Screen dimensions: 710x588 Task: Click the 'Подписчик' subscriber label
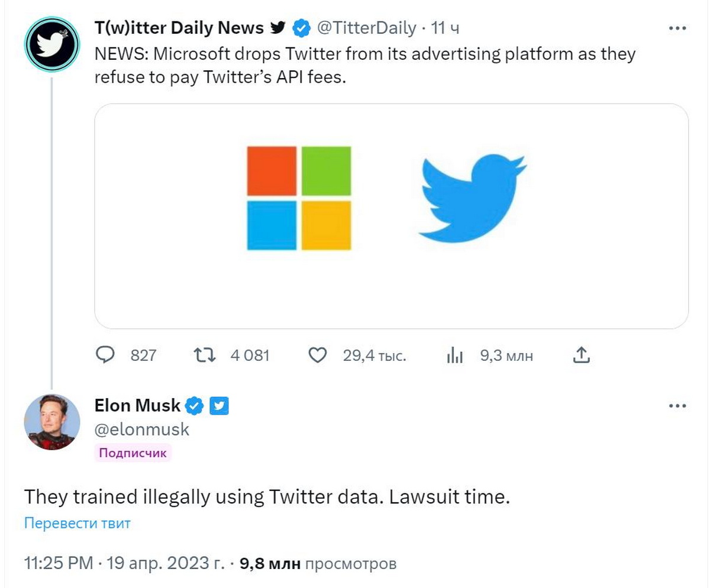coord(133,453)
